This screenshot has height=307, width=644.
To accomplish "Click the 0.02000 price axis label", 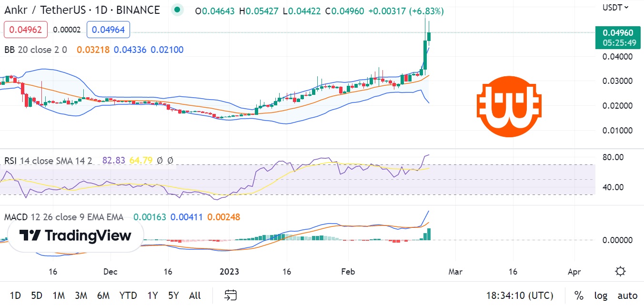I will coord(617,106).
